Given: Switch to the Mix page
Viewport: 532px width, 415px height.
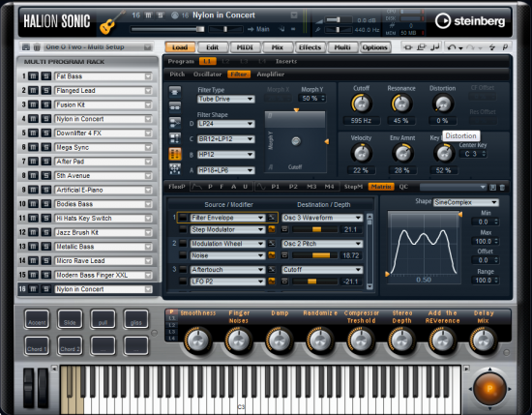Looking at the screenshot, I should [278, 47].
